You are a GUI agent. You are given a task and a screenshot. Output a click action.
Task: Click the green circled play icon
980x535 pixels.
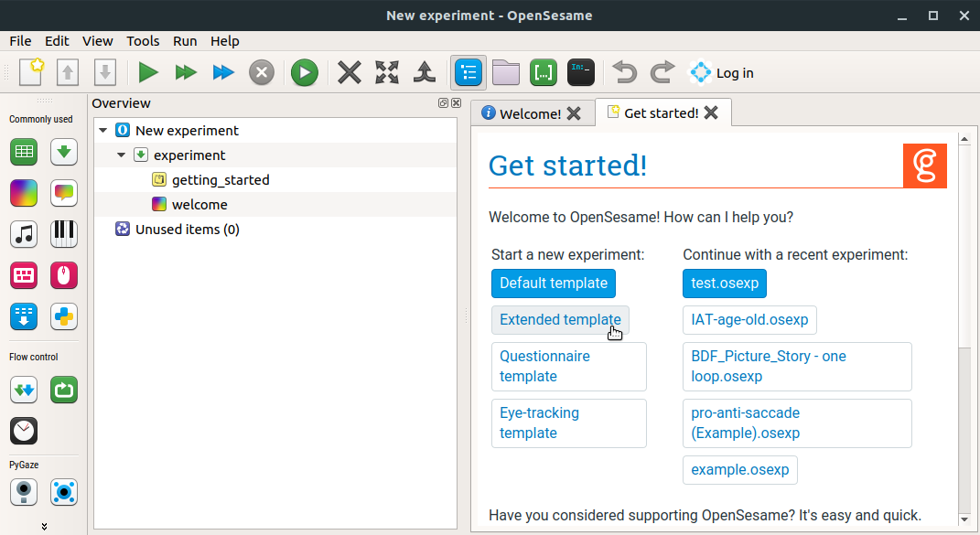tap(305, 72)
